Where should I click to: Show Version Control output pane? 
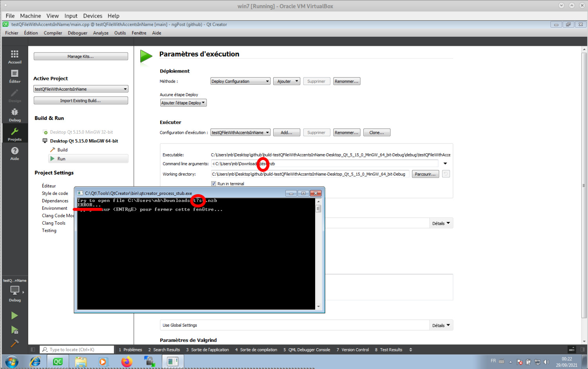[352, 349]
